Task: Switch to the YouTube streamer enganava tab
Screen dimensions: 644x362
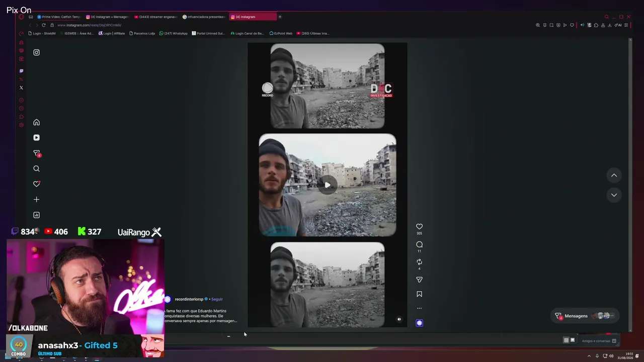Action: coord(155,17)
